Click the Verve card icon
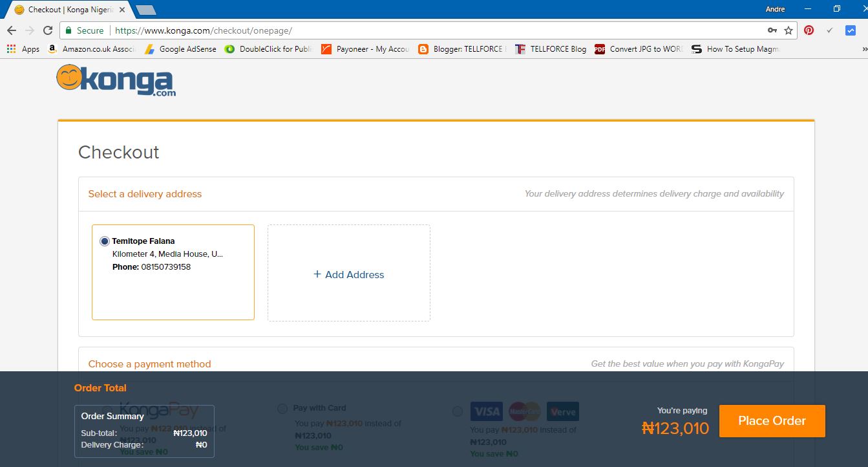 point(562,411)
